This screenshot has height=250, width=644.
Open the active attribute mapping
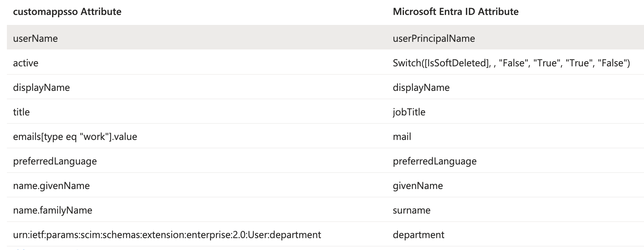(x=26, y=63)
